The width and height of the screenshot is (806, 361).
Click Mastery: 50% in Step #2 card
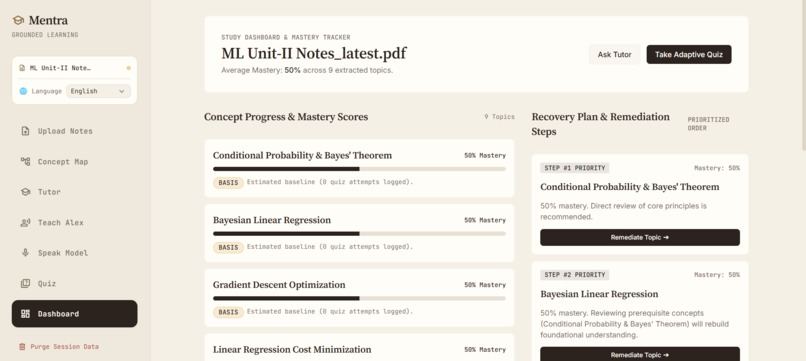pos(717,275)
